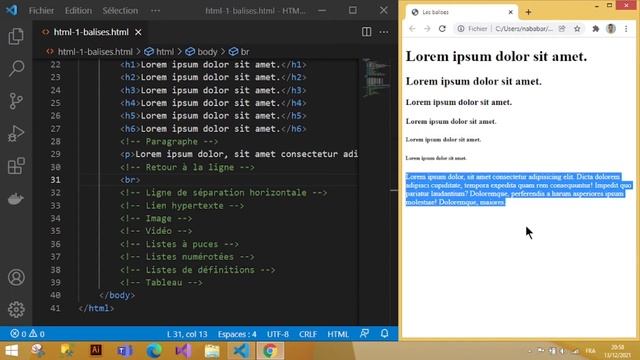The height and width of the screenshot is (360, 640).
Task: Select language mode HTML in status bar
Action: (x=338, y=334)
